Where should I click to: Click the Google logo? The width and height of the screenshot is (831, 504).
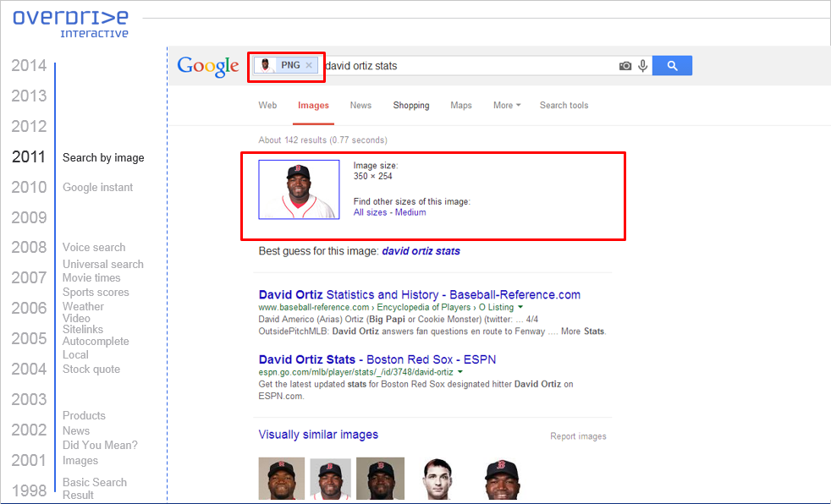[208, 67]
